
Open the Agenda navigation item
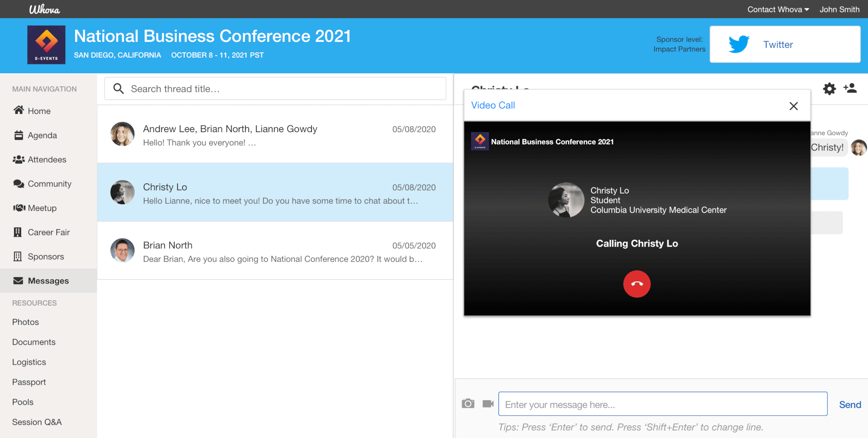42,135
